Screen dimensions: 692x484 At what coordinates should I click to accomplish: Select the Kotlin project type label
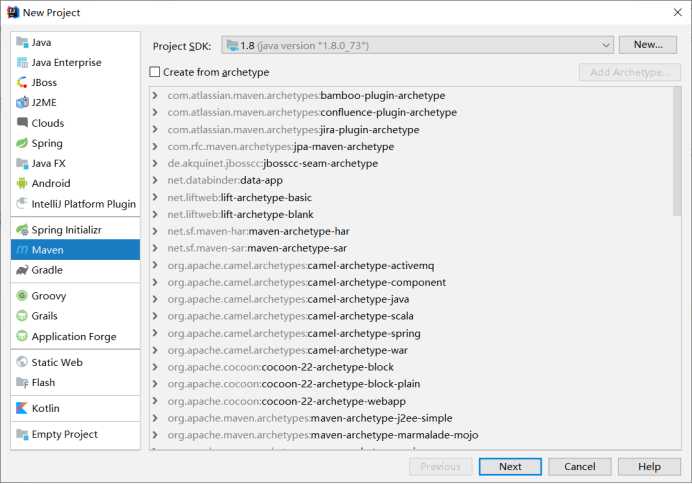pyautogui.click(x=45, y=408)
